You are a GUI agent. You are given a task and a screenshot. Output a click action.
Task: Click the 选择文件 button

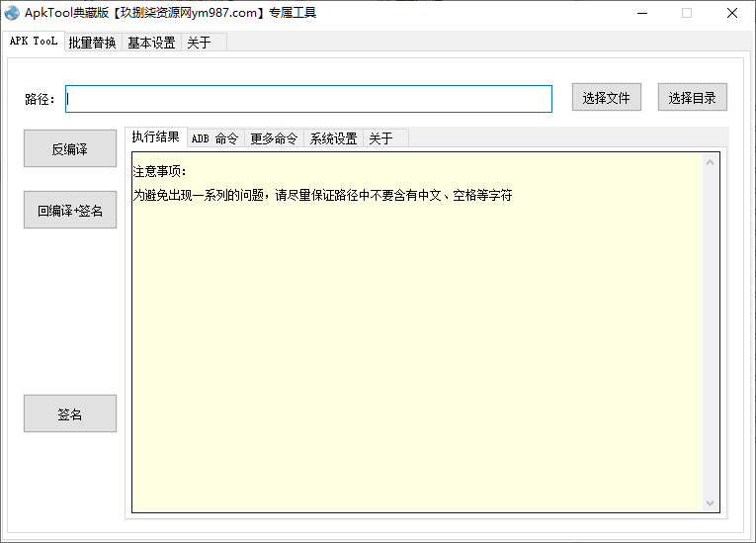pos(607,98)
